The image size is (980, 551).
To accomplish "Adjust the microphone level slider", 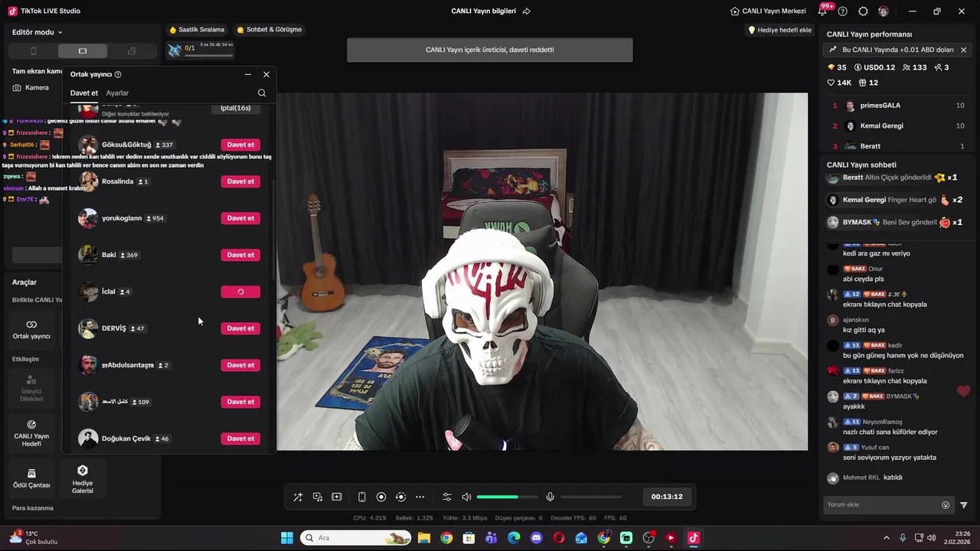I will (x=591, y=497).
